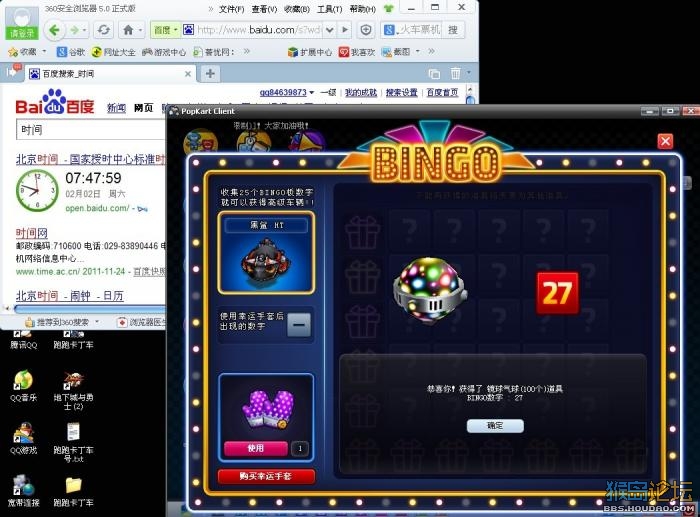Reload the page with the refresh icon

(104, 30)
